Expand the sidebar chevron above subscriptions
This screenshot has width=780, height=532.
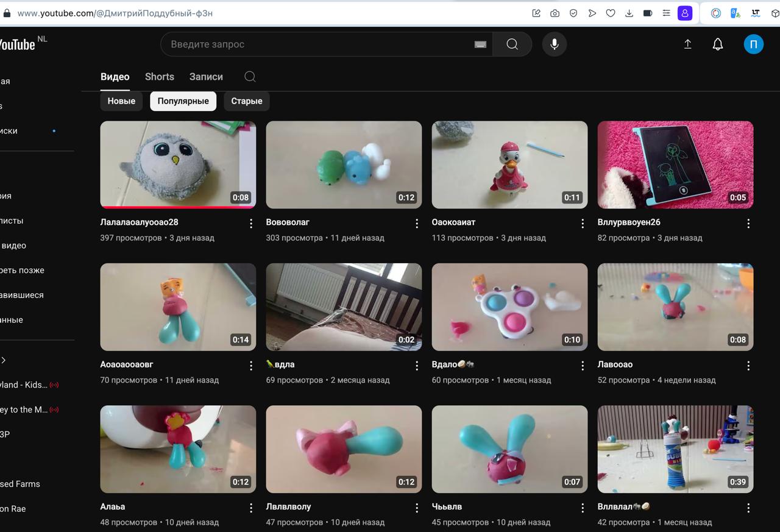(3, 360)
